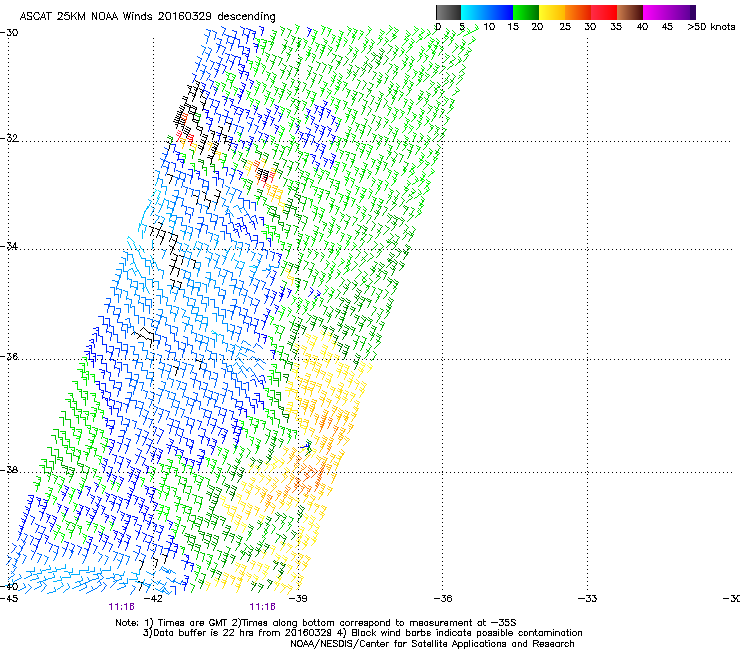Click the note line '3)Data buffer is 22 hrs'
Screen dimensions: 740x650
[x=362, y=633]
